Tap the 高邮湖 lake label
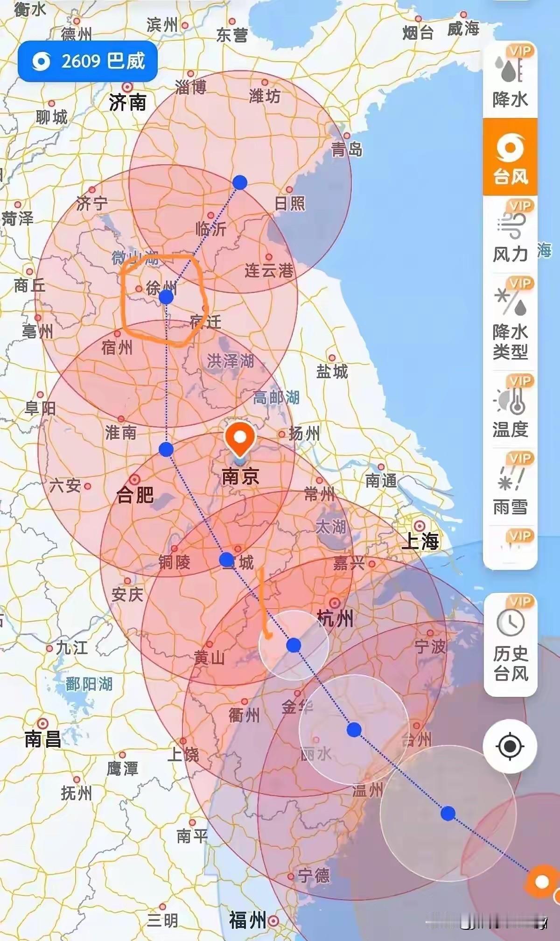Viewport: 560px width, 941px height. [276, 398]
